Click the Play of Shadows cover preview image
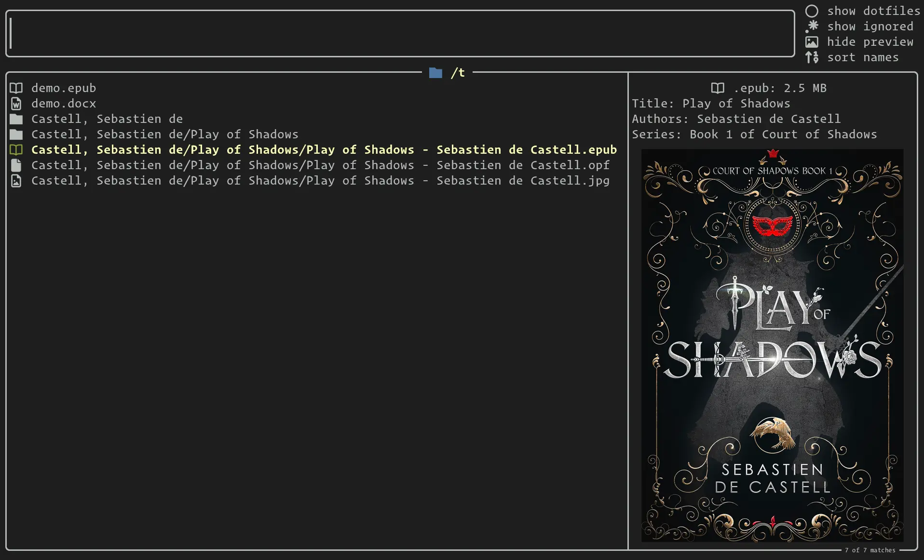This screenshot has width=924, height=560. tap(772, 345)
